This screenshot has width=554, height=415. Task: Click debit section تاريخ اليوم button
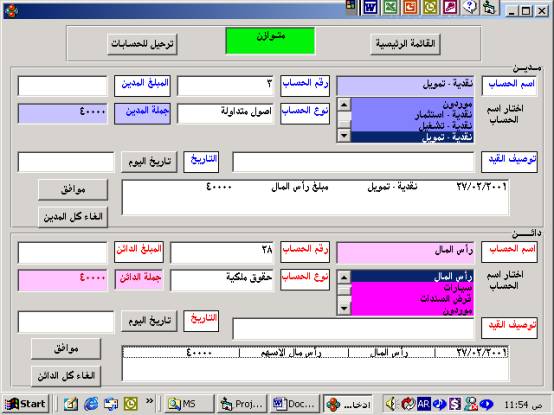coord(149,162)
